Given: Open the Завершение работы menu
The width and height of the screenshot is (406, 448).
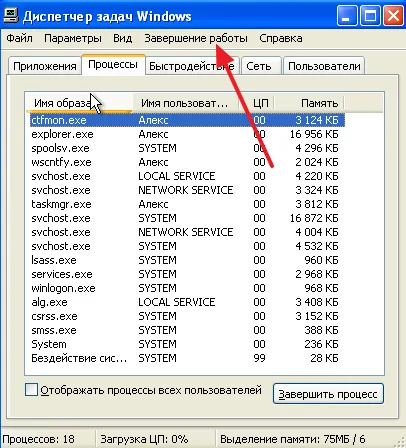Looking at the screenshot, I should click(x=196, y=38).
